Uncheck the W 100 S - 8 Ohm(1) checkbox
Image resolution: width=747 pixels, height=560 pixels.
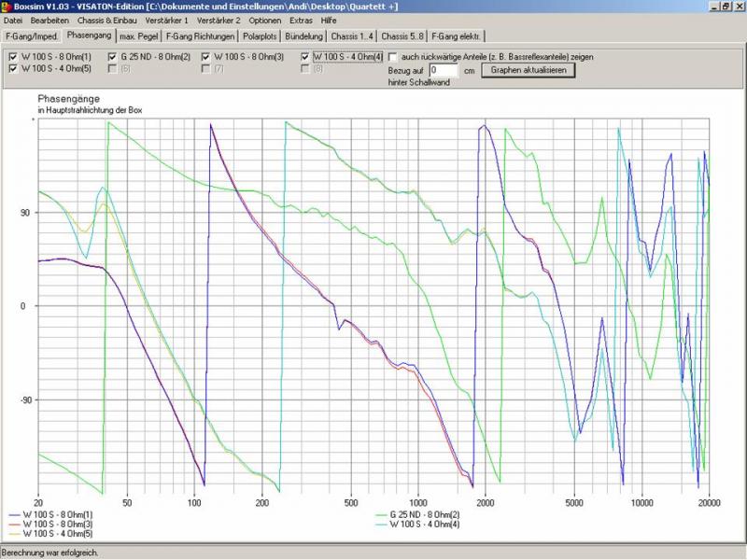coord(12,57)
